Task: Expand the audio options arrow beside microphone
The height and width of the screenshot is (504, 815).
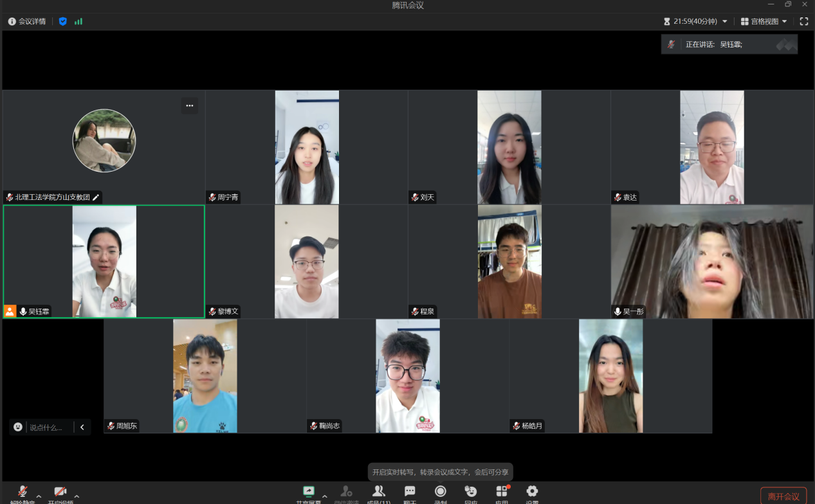Action: coord(39,496)
